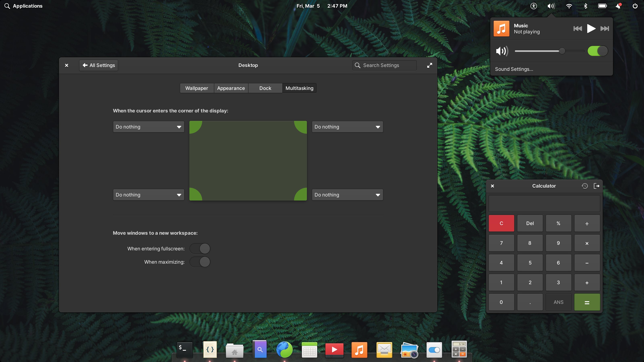Switch to the Dock tab

[x=265, y=88]
